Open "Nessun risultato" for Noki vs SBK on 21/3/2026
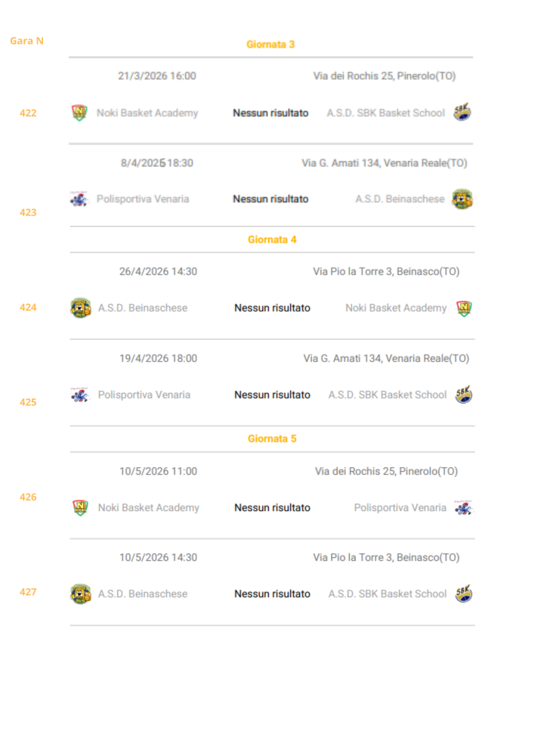 click(x=270, y=113)
